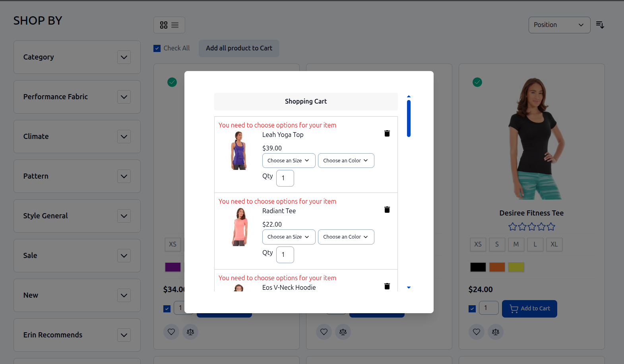Expand the Erin Recommends filter

point(124,335)
